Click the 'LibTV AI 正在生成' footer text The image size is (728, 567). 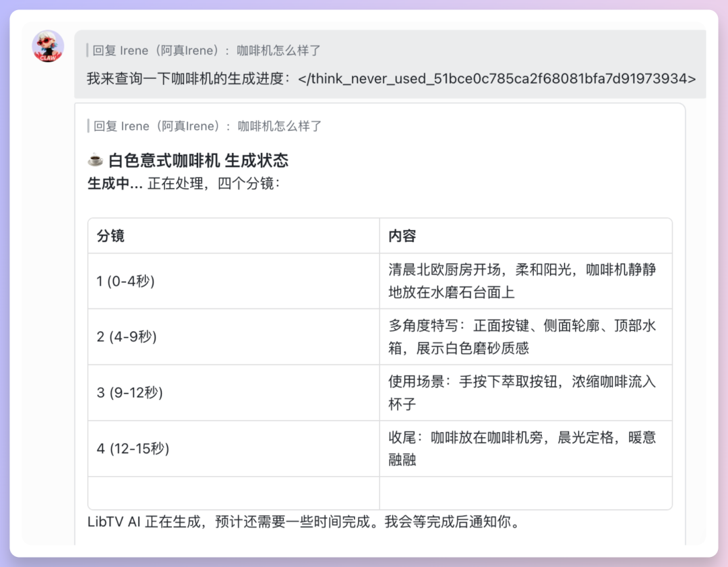(x=303, y=523)
